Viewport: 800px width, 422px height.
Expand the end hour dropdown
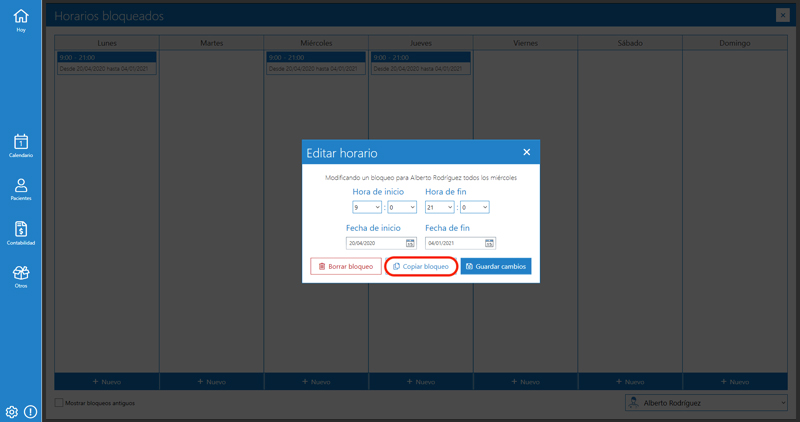click(439, 207)
